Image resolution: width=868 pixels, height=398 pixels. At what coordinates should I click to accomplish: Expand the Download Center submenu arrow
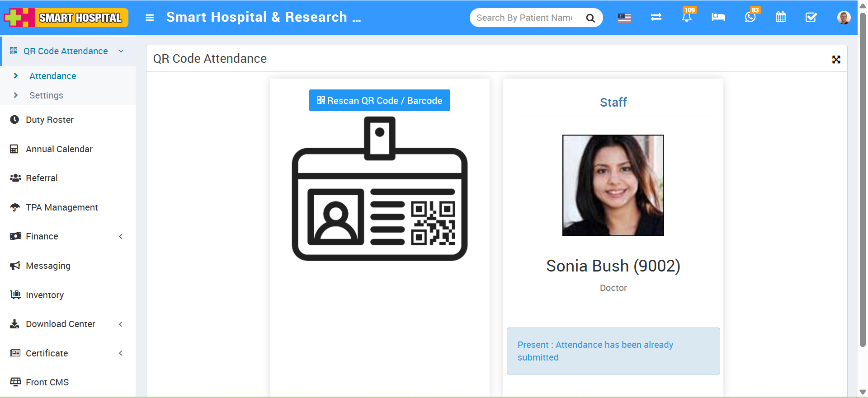121,324
